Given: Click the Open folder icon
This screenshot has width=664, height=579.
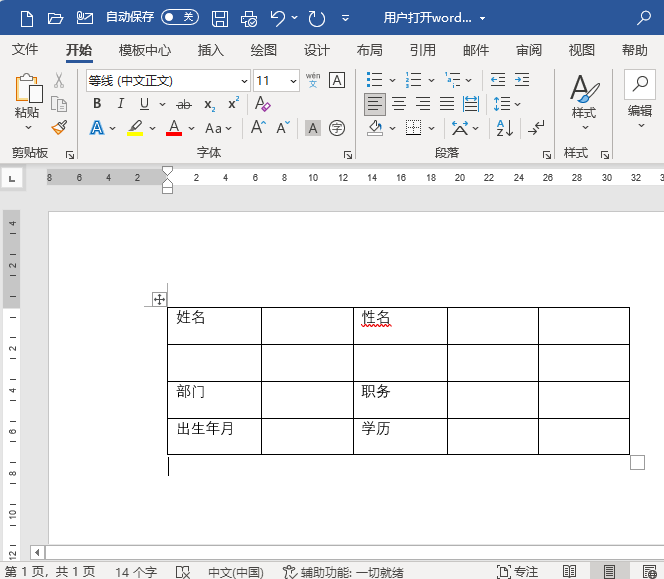Looking at the screenshot, I should [x=55, y=18].
